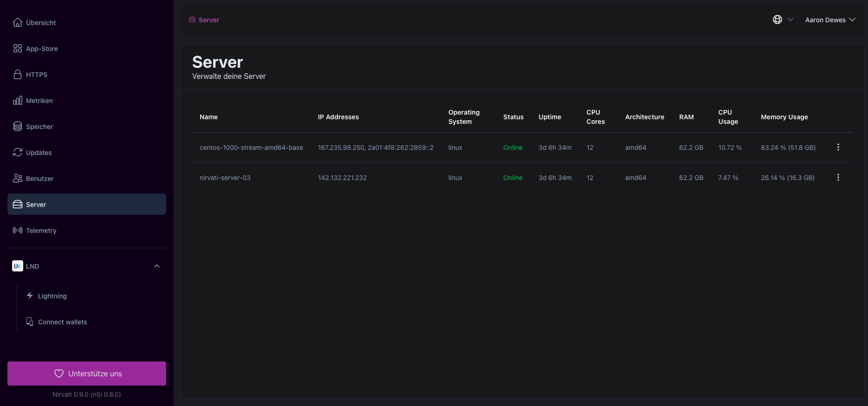Image resolution: width=868 pixels, height=406 pixels.
Task: Click the Name column header
Action: 208,117
